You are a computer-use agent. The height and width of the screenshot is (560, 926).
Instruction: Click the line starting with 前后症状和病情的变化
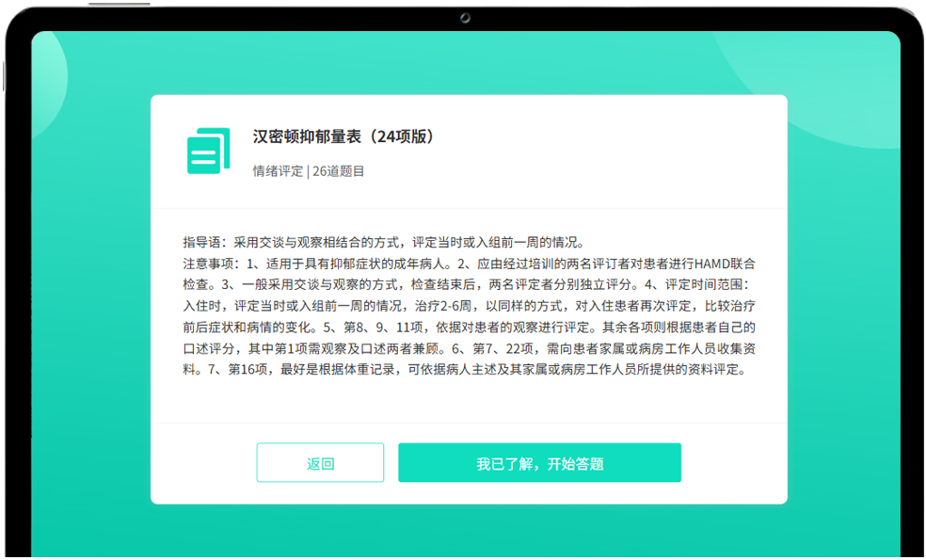point(468,328)
